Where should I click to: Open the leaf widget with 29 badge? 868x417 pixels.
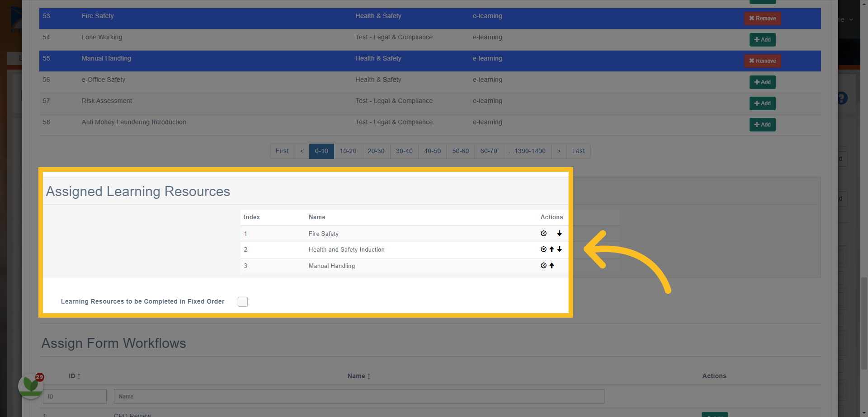[x=31, y=386]
